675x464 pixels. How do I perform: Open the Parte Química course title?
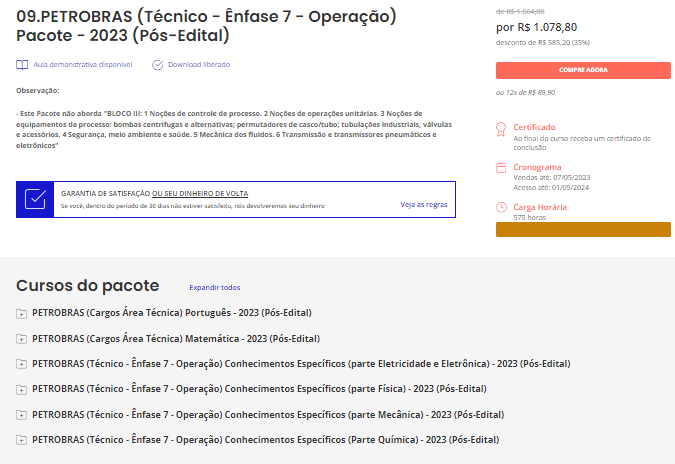[266, 439]
